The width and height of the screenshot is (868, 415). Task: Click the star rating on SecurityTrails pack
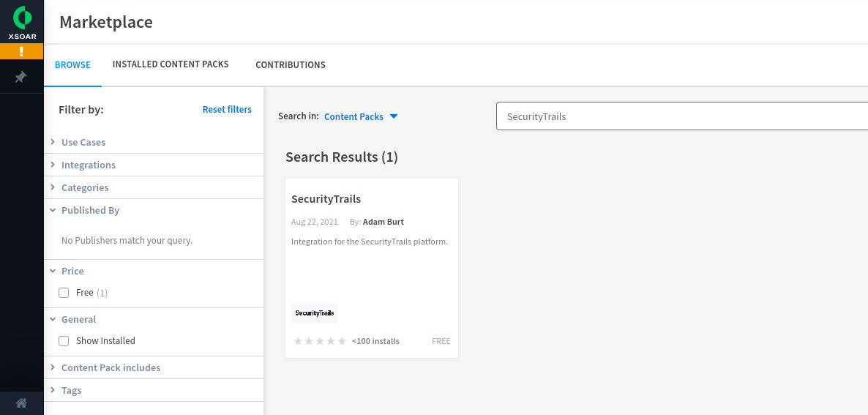(x=319, y=341)
